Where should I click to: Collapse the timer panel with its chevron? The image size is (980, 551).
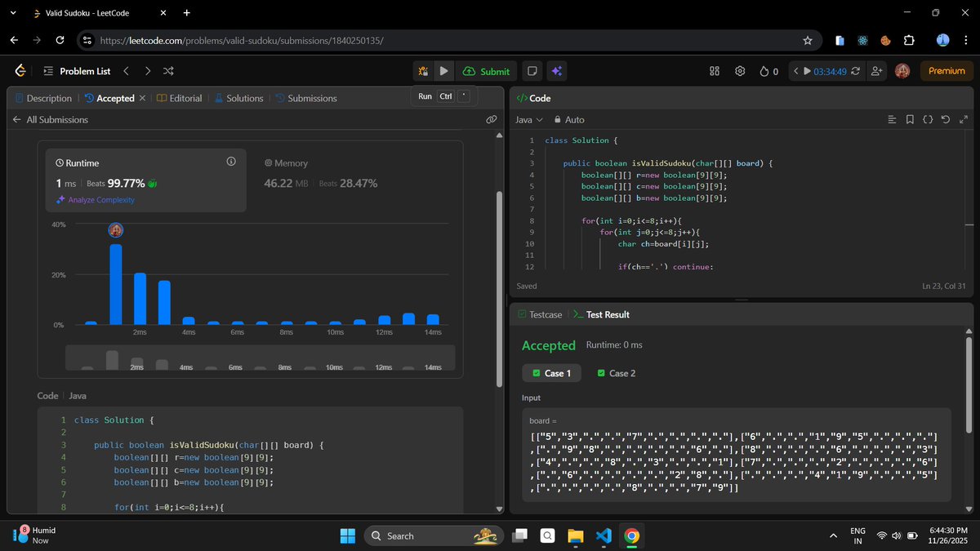(x=795, y=71)
